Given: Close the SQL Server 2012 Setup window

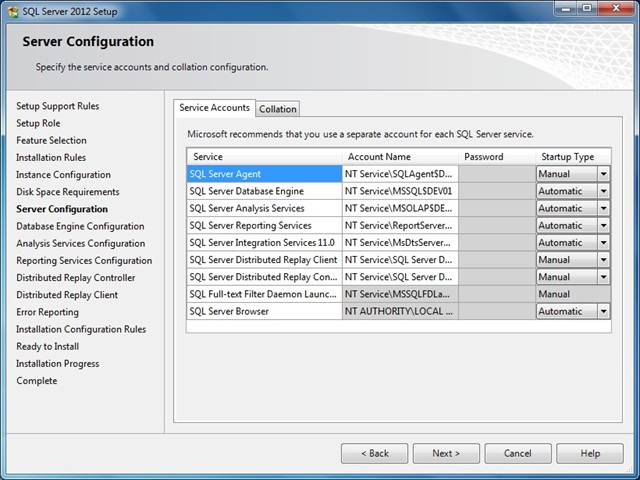Looking at the screenshot, I should 616,8.
